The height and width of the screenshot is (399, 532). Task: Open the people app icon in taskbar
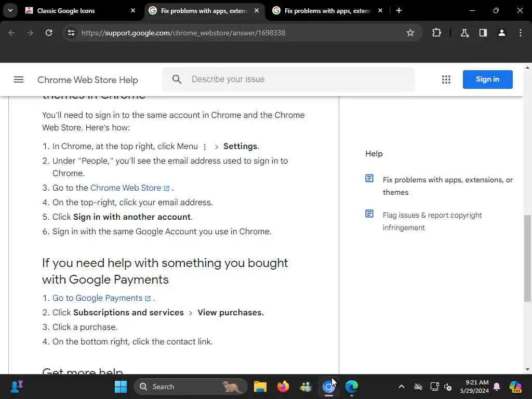305,387
